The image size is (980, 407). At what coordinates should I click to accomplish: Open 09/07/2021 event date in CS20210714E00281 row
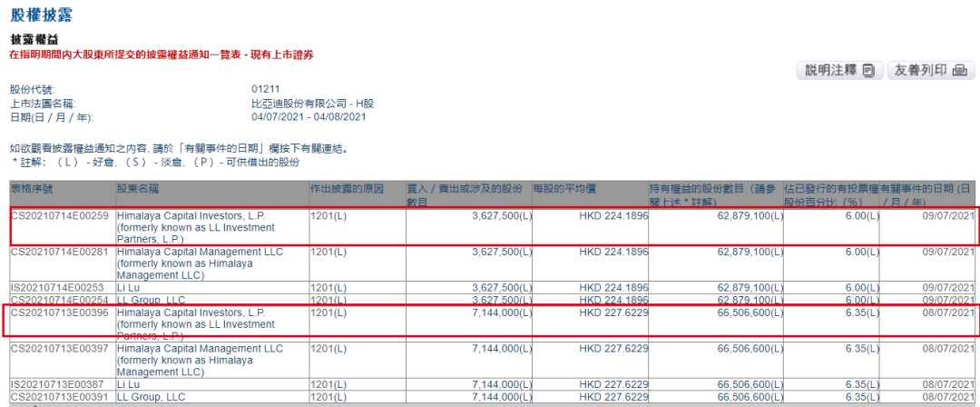point(949,252)
